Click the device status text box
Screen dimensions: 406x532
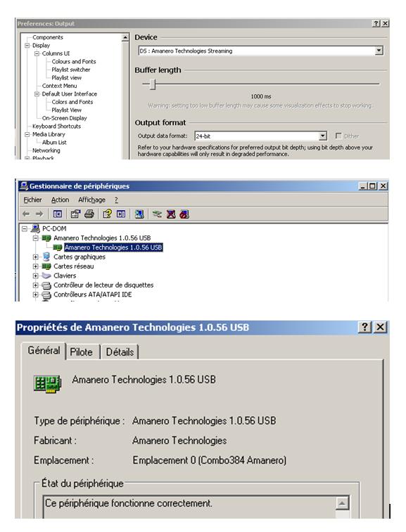click(190, 507)
